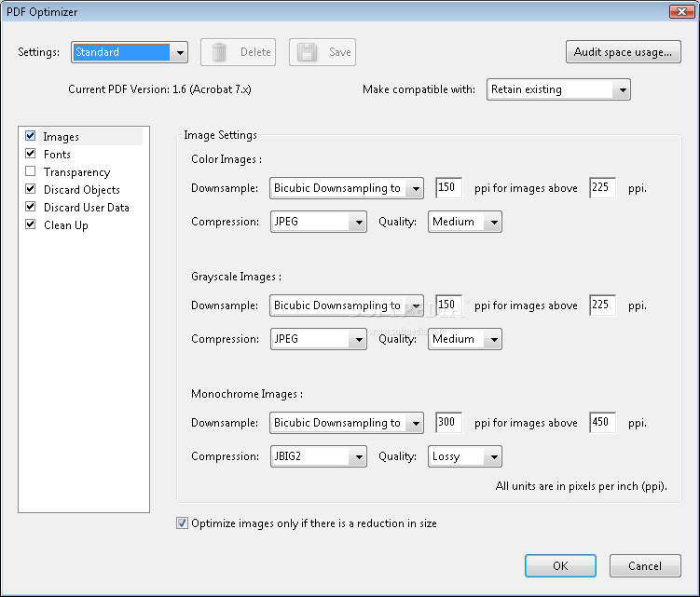Screen dimensions: 700x597
Task: Click the trash can Delete icon
Action: pyautogui.click(x=219, y=52)
